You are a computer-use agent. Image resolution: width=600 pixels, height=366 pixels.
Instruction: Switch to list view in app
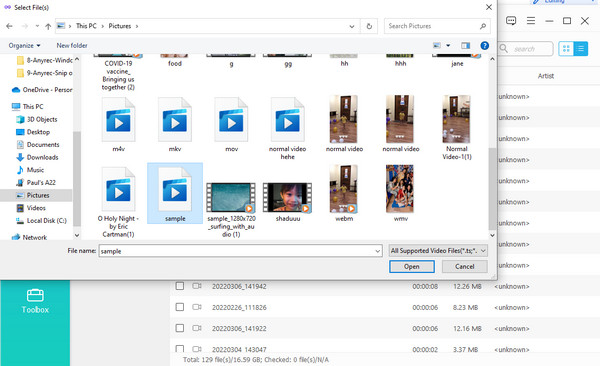pyautogui.click(x=580, y=49)
